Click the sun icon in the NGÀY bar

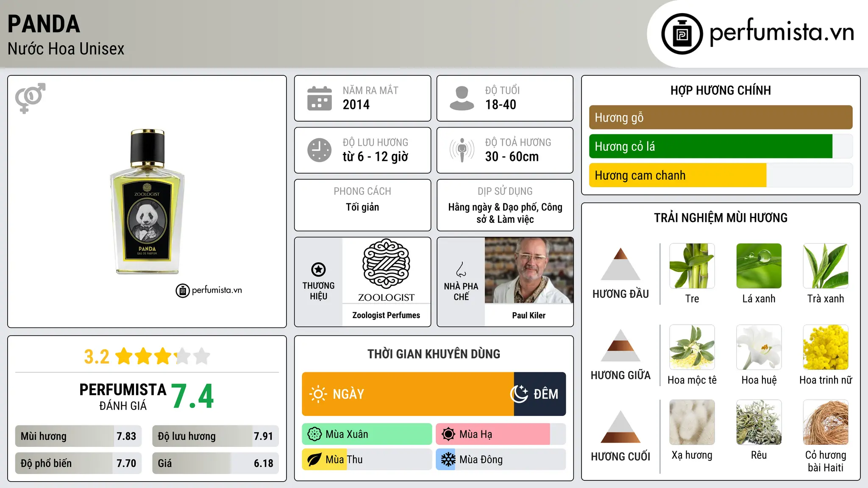tap(318, 394)
